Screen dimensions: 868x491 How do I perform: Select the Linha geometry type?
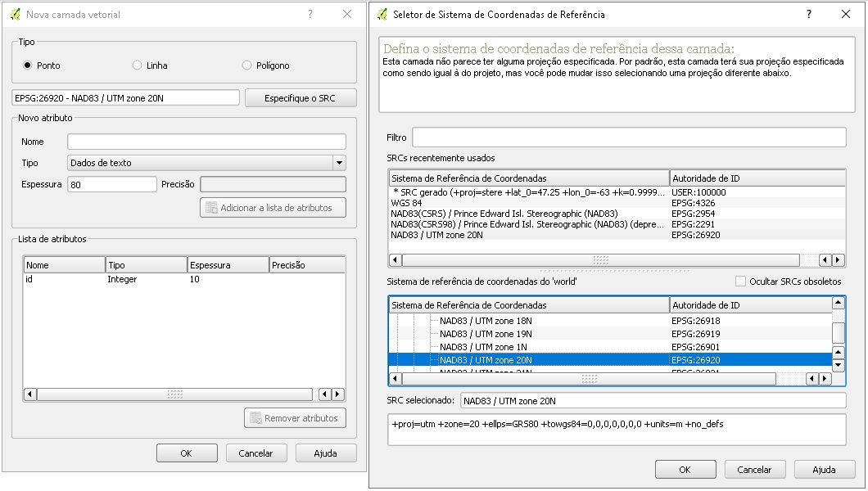138,65
